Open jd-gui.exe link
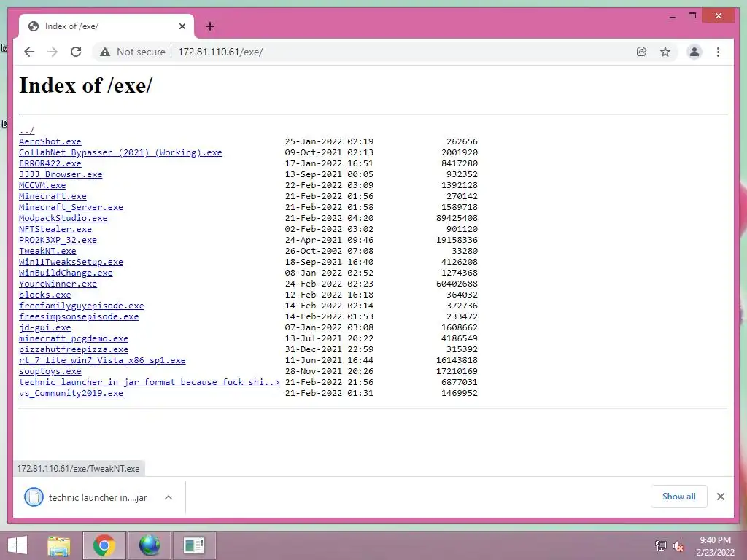747x560 pixels. point(44,327)
